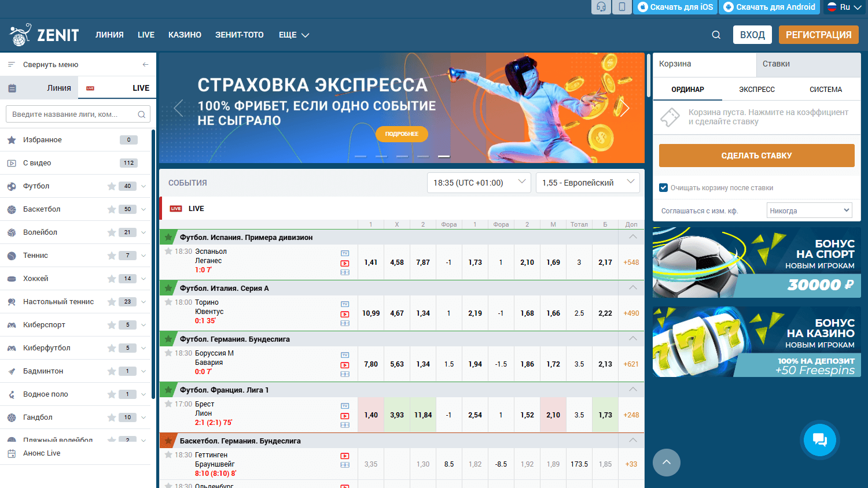Click the РЕГИСТРАЦИЯ button
868x488 pixels.
pyautogui.click(x=818, y=35)
